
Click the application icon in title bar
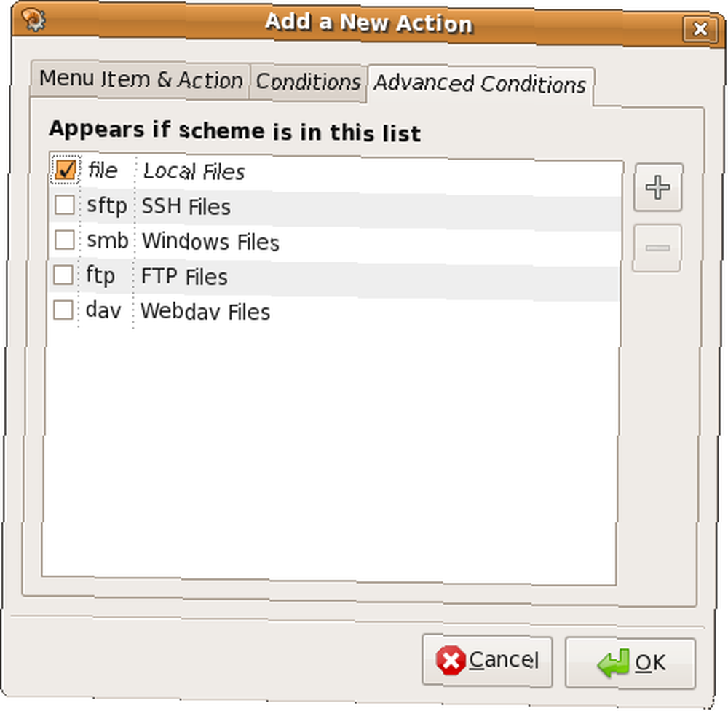(x=33, y=20)
